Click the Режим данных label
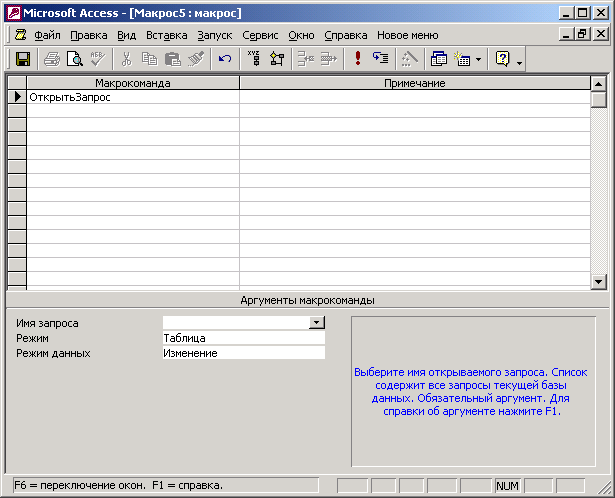This screenshot has width=615, height=498. [x=53, y=353]
